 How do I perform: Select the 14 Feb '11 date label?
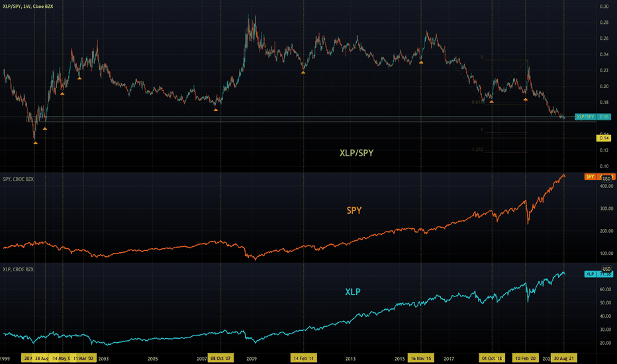tap(304, 358)
